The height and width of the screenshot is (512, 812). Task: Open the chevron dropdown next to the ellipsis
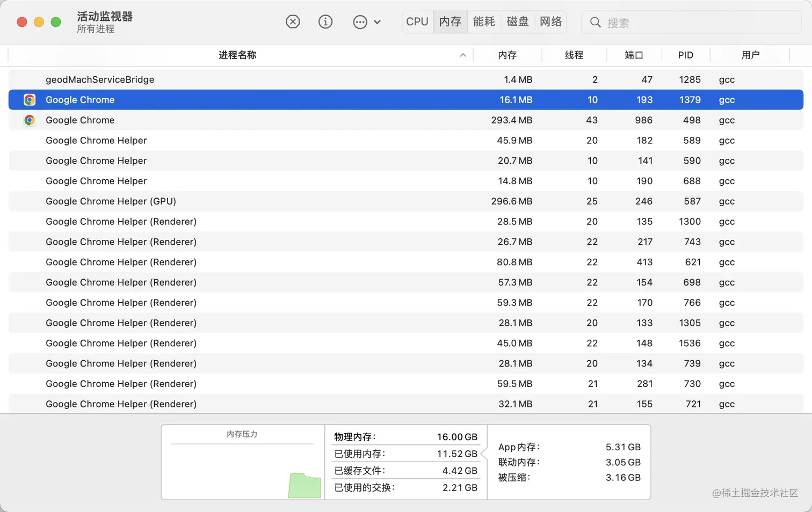click(376, 22)
